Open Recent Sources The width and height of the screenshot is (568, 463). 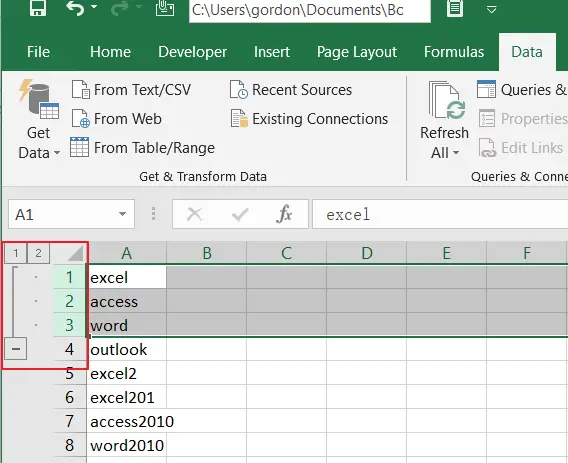pyautogui.click(x=291, y=89)
